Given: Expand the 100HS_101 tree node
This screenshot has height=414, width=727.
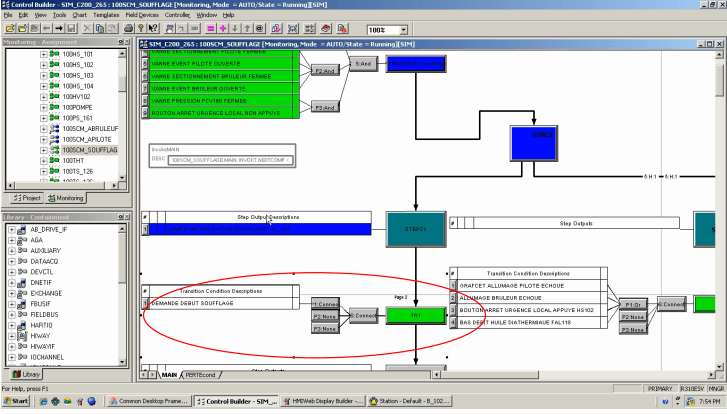Looking at the screenshot, I should tap(43, 54).
